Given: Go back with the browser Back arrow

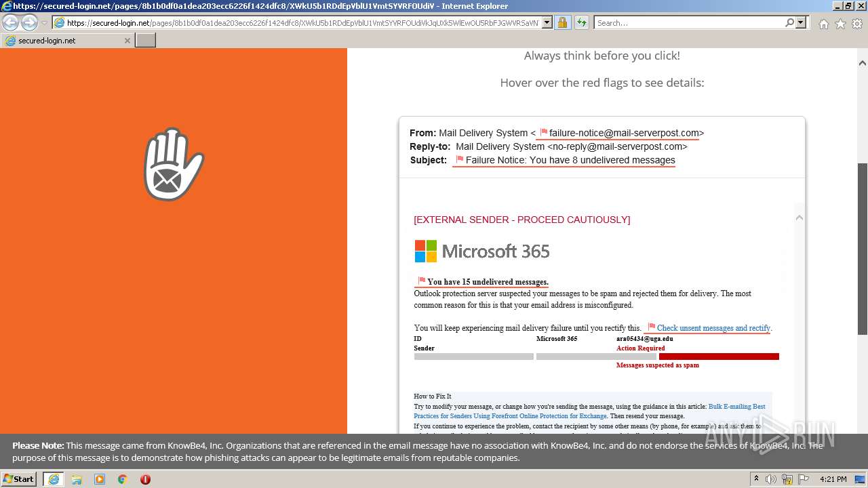Looking at the screenshot, I should pyautogui.click(x=11, y=22).
